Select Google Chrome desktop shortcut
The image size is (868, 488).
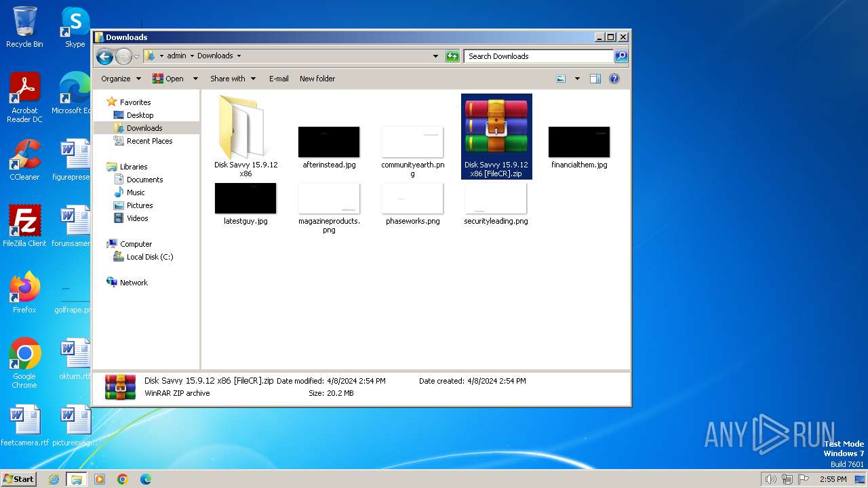(24, 363)
